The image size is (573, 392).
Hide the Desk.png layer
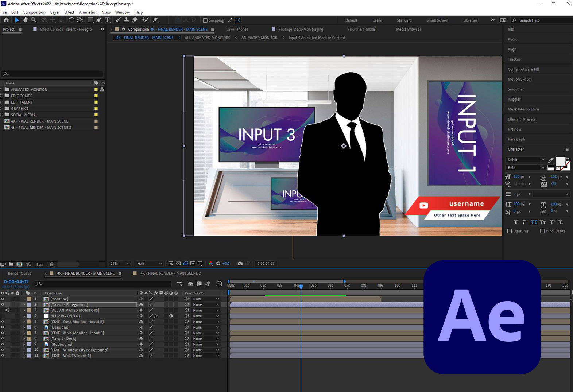(3, 327)
